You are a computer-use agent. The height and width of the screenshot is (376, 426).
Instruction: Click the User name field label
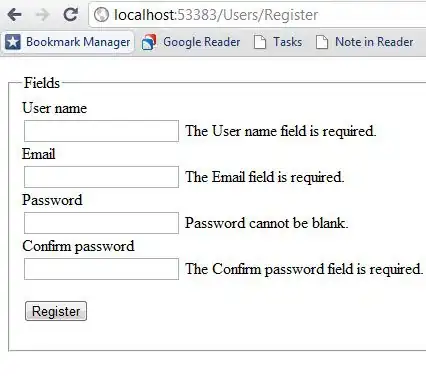55,108
